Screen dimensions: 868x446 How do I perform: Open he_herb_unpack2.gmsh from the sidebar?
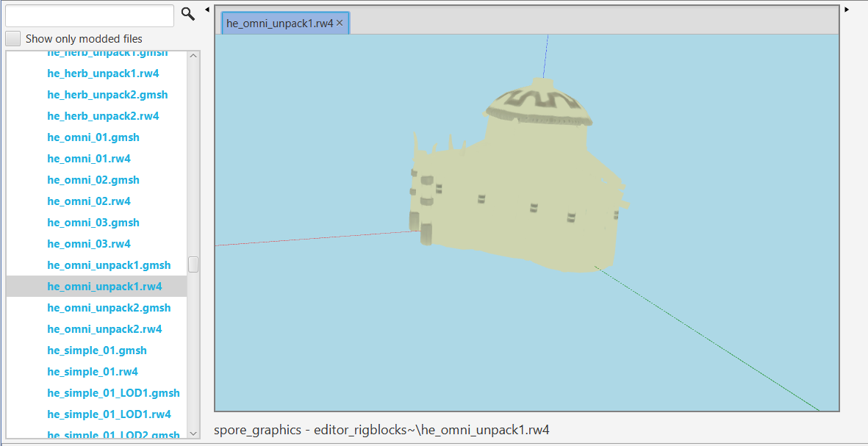tap(107, 94)
